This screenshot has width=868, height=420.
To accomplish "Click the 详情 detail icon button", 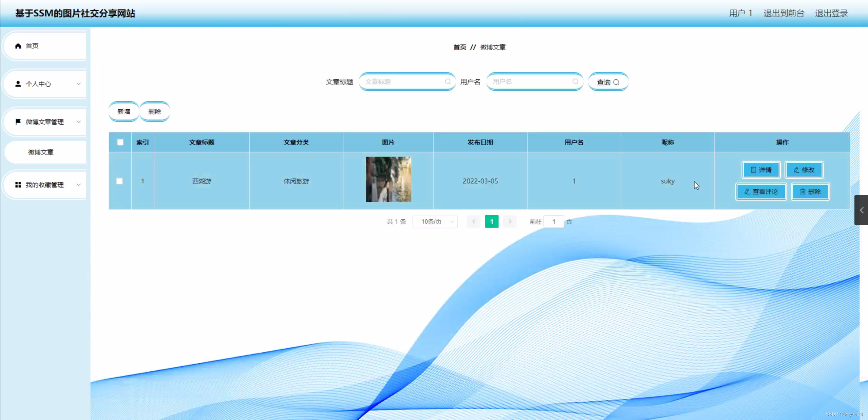I will tap(761, 169).
